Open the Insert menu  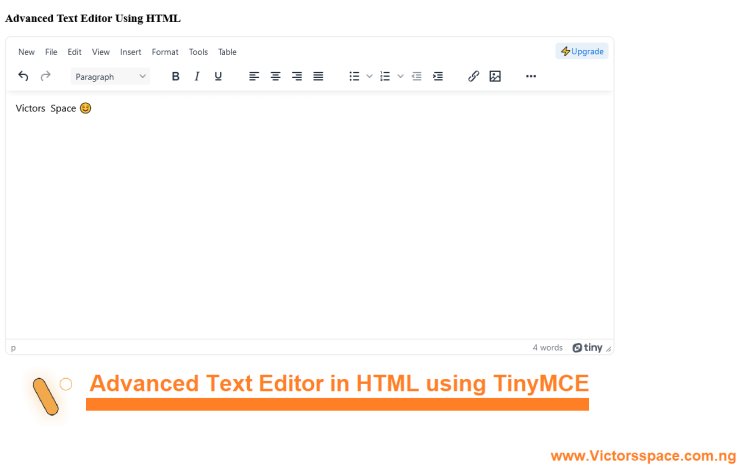tap(131, 52)
